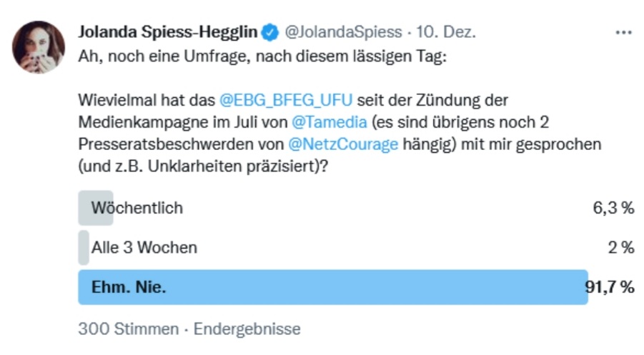
Task: Visit the @NetzCourage mention
Action: click(343, 144)
